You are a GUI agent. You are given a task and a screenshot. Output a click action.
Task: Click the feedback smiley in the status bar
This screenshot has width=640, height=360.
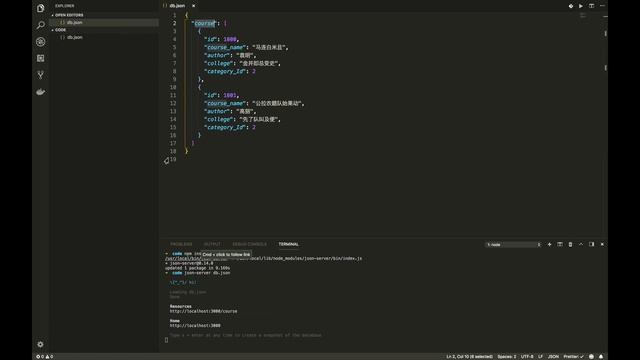[591, 357]
